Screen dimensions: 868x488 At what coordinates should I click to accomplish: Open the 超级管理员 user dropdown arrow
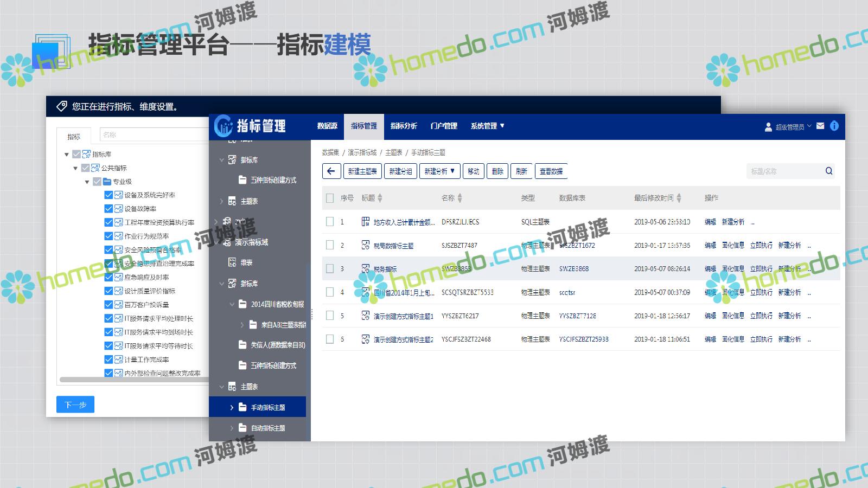point(809,126)
